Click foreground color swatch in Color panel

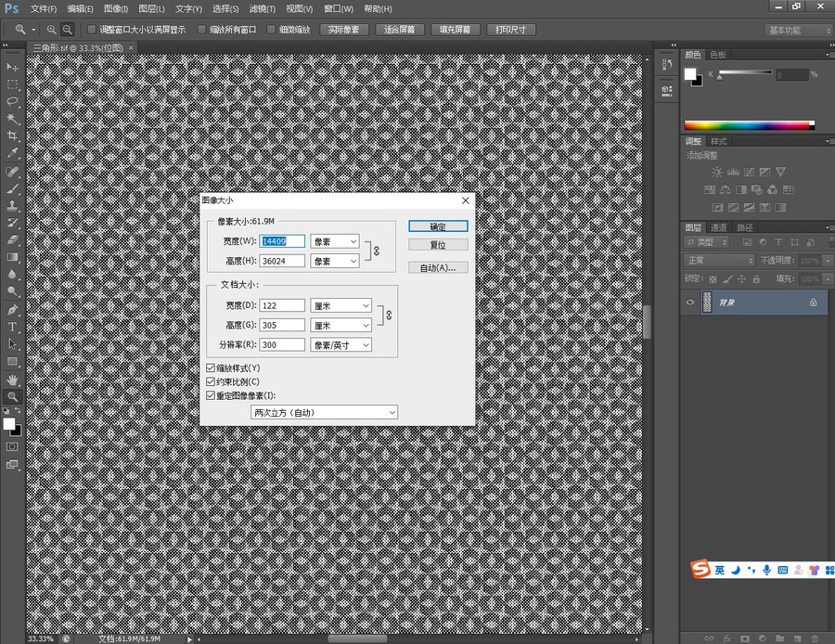point(690,73)
